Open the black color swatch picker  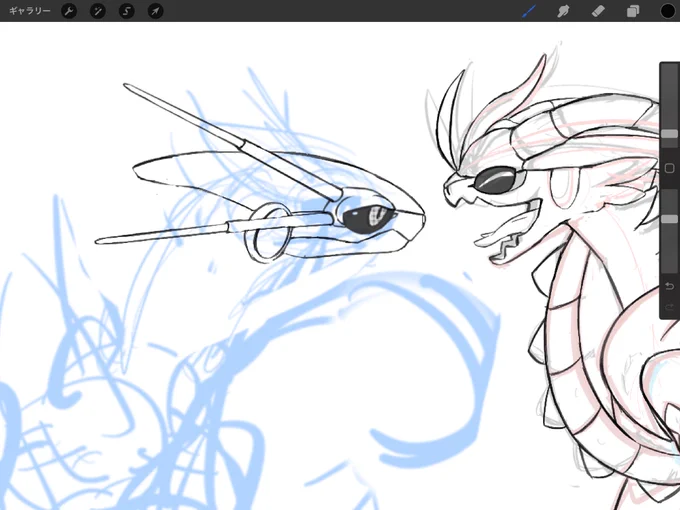(x=668, y=11)
